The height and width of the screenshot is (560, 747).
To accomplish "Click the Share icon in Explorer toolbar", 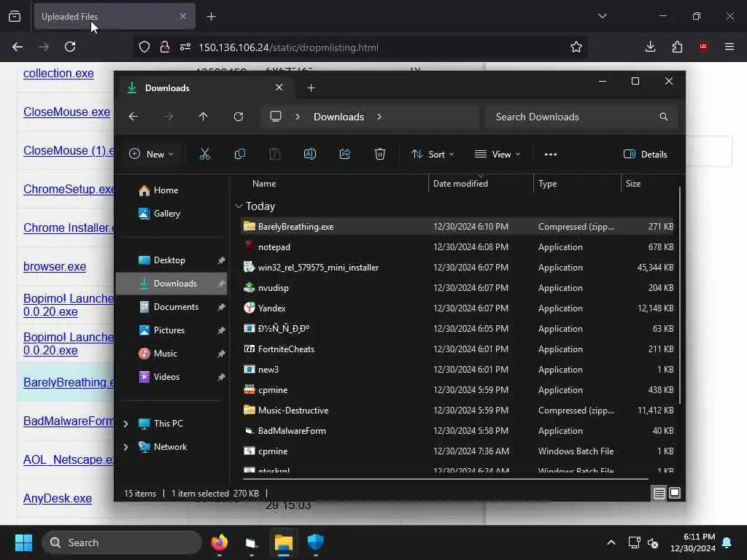I will (x=345, y=155).
